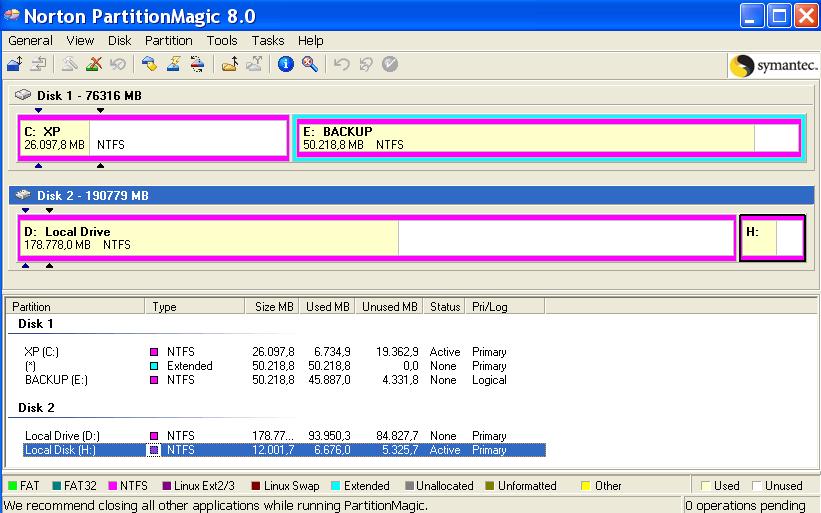Click the magnifier zoom icon in toolbar
This screenshot has width=821, height=513.
coord(310,64)
